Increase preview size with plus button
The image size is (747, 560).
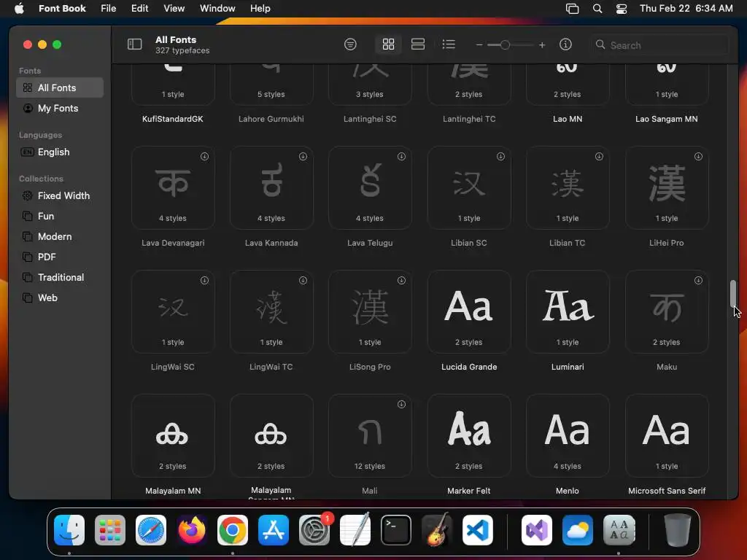click(x=542, y=44)
